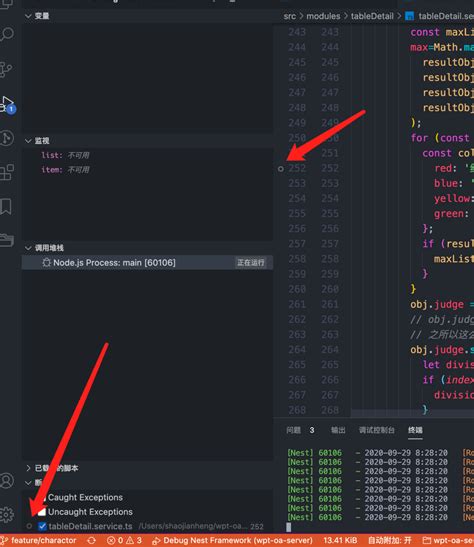Viewport: 474px width, 547px height.
Task: Toggle the Caught Exceptions checkbox
Action: pos(42,497)
